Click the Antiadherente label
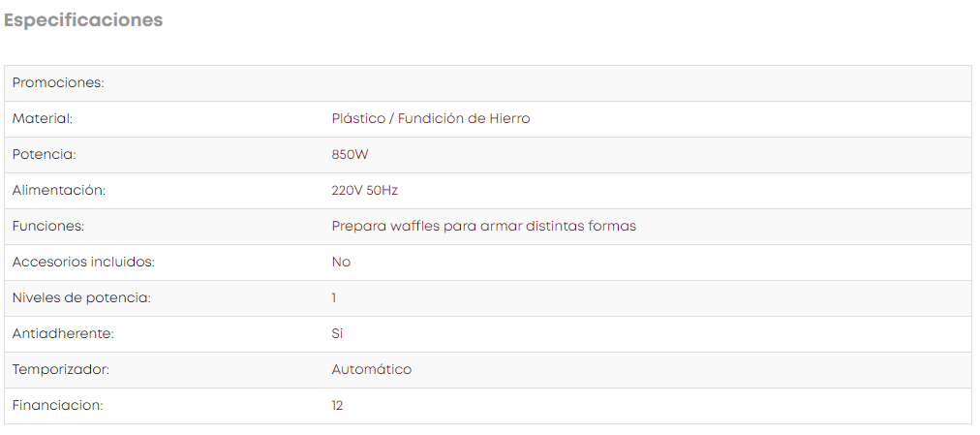The width and height of the screenshot is (980, 435). click(63, 333)
